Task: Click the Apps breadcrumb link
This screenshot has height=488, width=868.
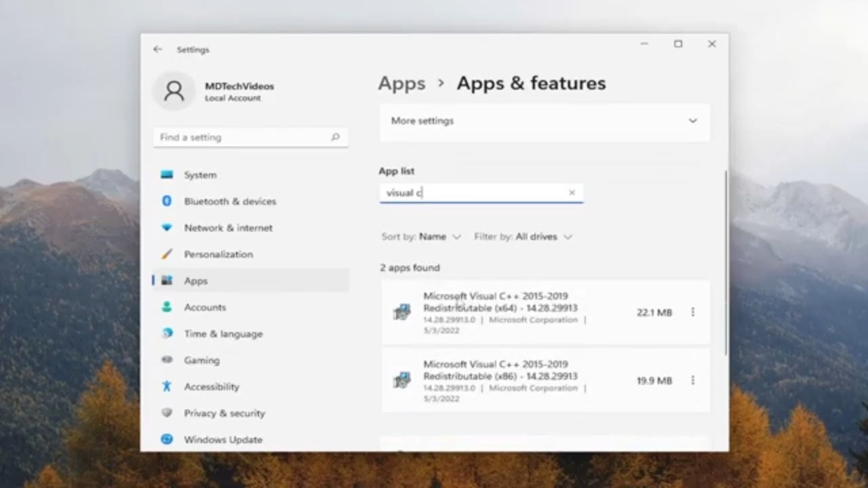Action: [401, 83]
